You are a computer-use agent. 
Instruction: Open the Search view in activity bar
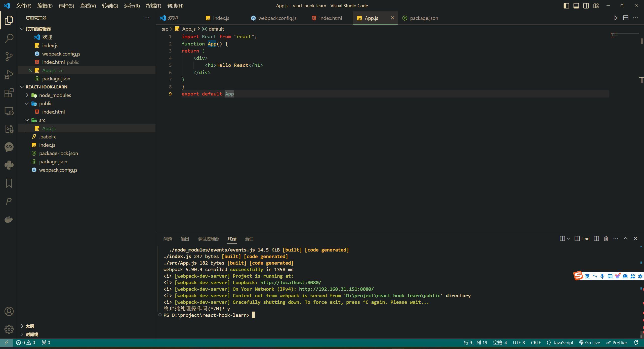(x=9, y=38)
